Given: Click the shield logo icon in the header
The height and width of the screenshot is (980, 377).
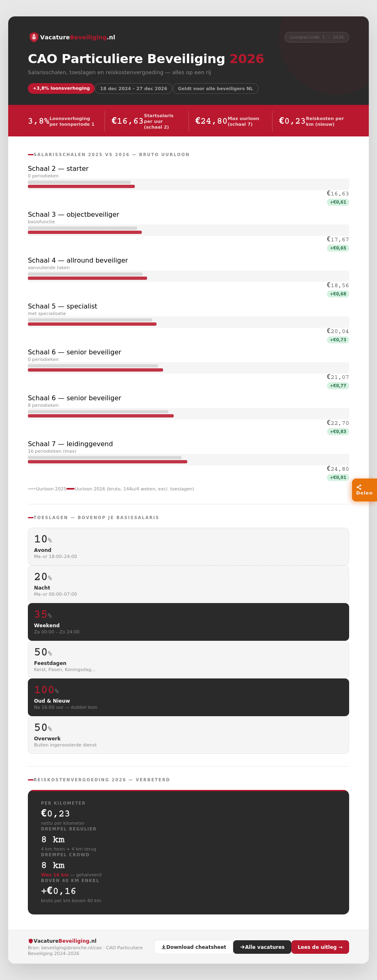Looking at the screenshot, I should (34, 37).
